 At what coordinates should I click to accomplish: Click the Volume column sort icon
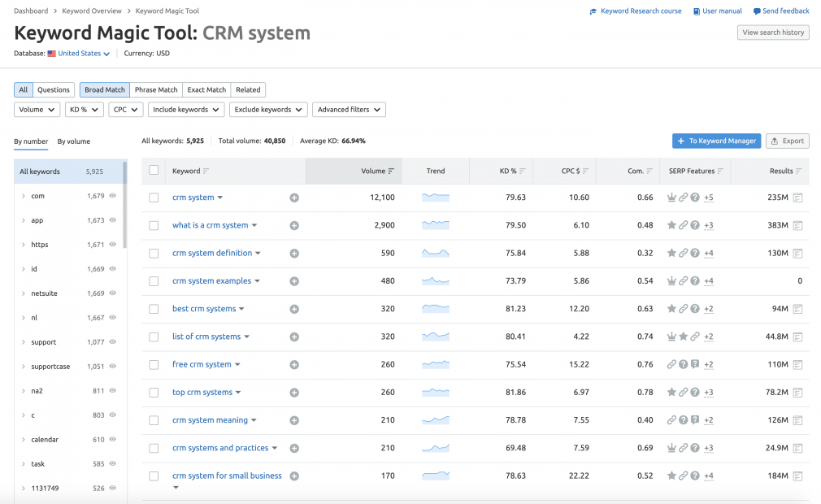click(x=392, y=172)
